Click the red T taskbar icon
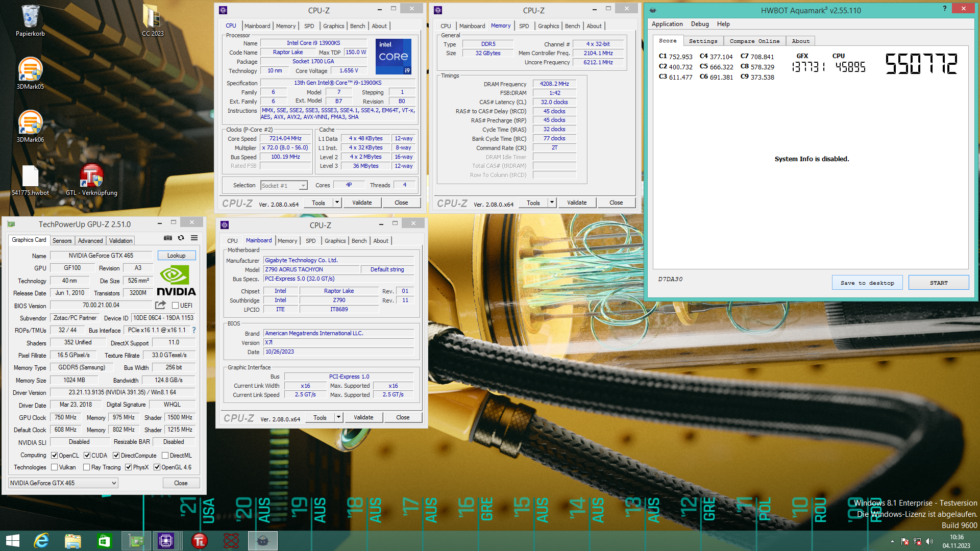The image size is (980, 551). (200, 541)
